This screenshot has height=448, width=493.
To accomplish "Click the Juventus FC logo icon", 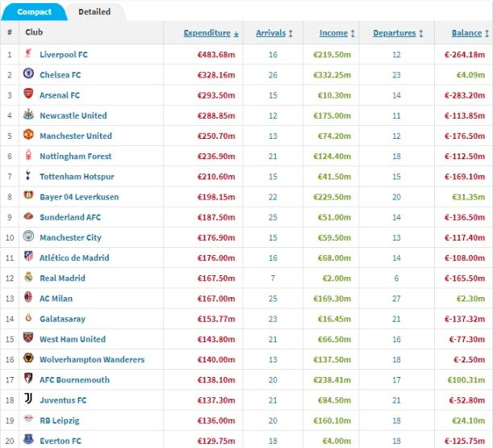I will pos(28,399).
